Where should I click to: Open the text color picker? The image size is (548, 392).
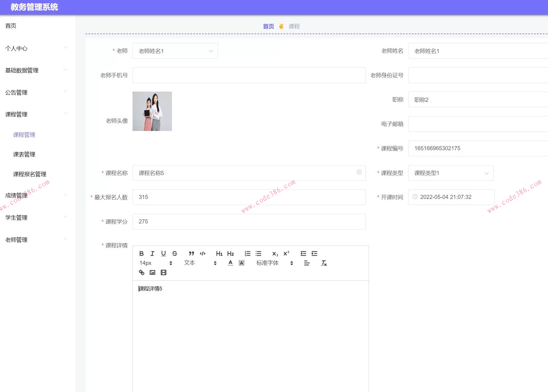[x=230, y=263]
